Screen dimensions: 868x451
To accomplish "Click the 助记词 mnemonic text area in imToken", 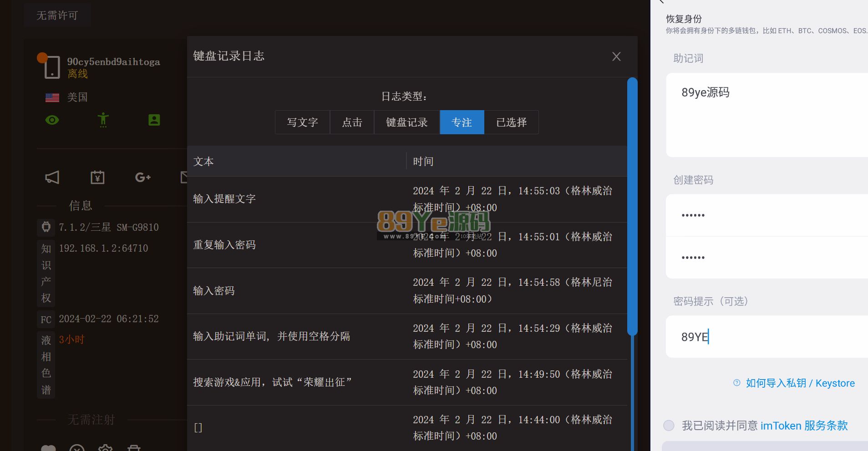I will 767,115.
